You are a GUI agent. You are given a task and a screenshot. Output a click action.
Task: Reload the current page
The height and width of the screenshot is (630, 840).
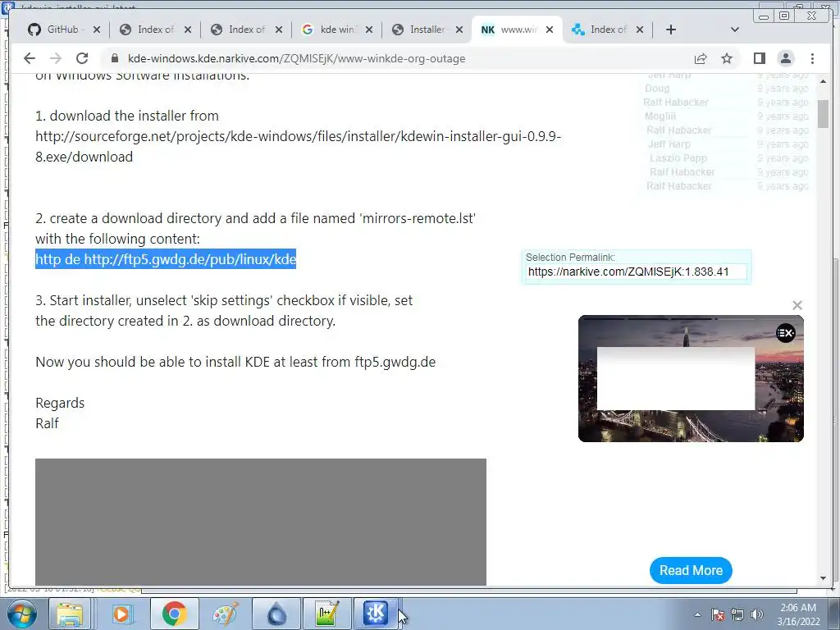coord(81,58)
